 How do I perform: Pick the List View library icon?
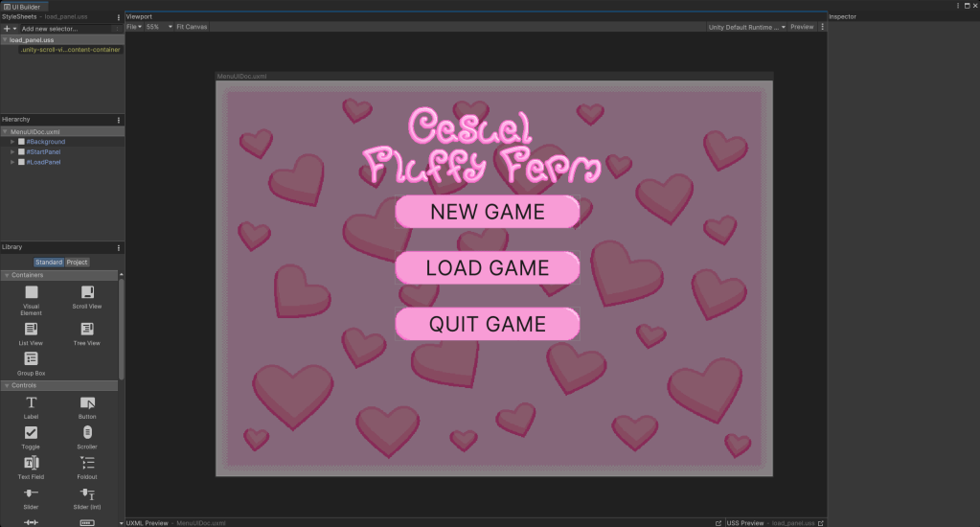tap(32, 329)
